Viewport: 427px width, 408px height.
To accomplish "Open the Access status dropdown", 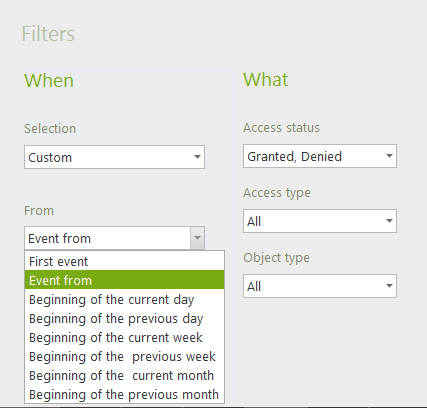I will coord(320,156).
